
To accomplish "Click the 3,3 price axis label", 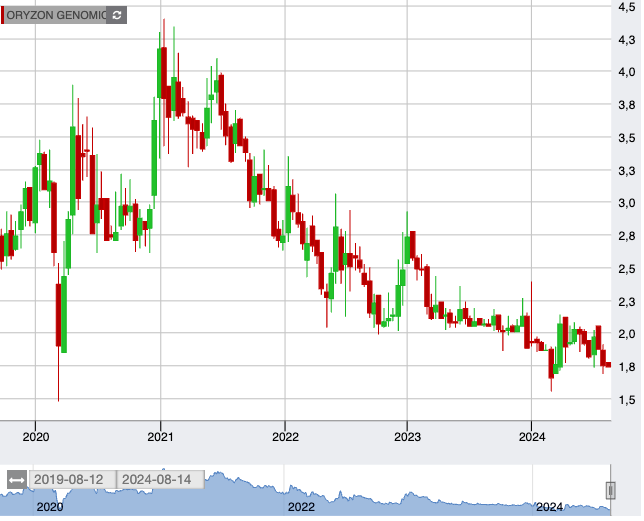I will (x=627, y=171).
